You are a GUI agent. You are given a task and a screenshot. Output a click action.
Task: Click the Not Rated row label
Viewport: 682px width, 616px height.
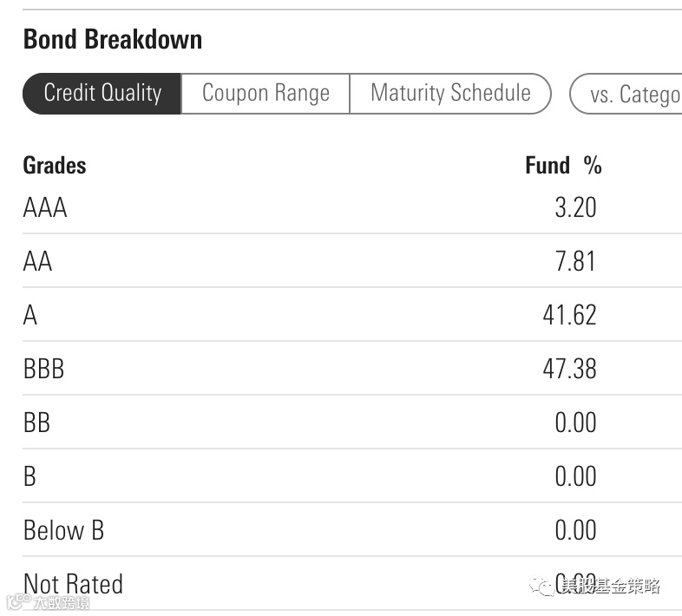coord(73,584)
